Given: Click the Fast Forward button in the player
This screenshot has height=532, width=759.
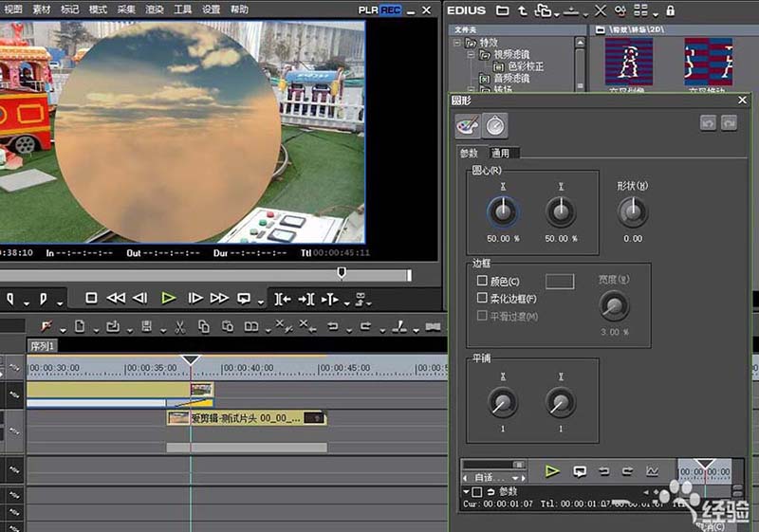Looking at the screenshot, I should 220,298.
